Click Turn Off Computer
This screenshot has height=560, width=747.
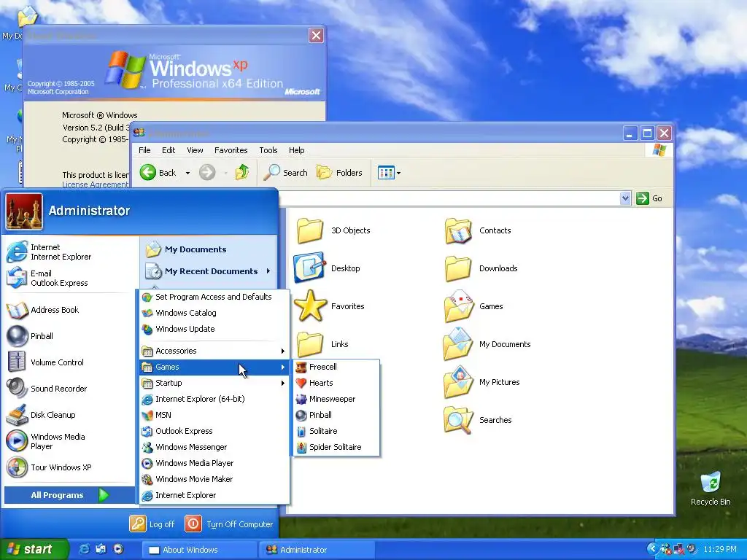[x=229, y=524]
